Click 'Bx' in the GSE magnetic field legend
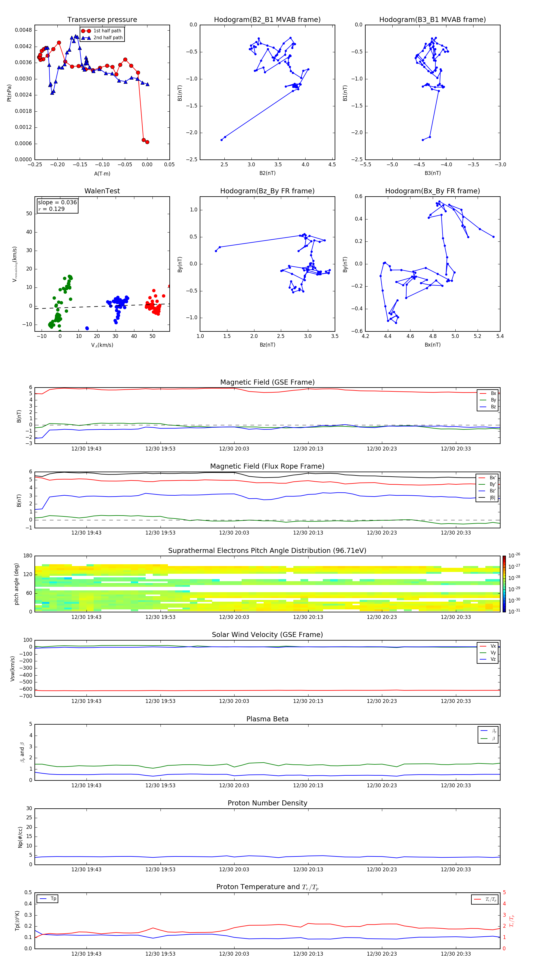535x980 pixels. coord(488,393)
